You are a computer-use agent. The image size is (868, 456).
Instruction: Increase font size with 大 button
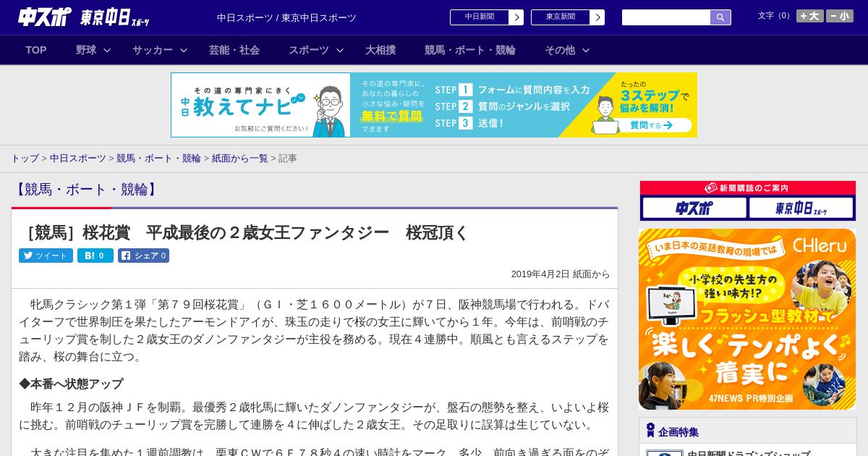pos(810,16)
